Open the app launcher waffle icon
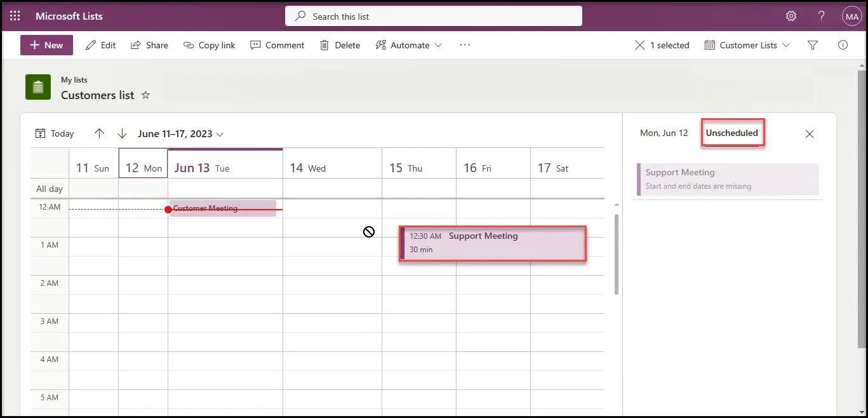 coord(15,16)
